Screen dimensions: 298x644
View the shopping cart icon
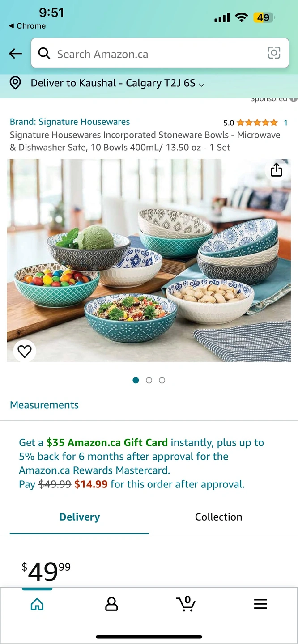coord(186,604)
